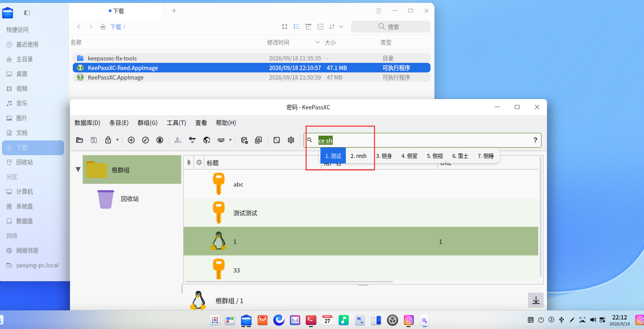This screenshot has height=329, width=644.
Task: Open the Auto-Type dropdown arrow
Action: 230,140
